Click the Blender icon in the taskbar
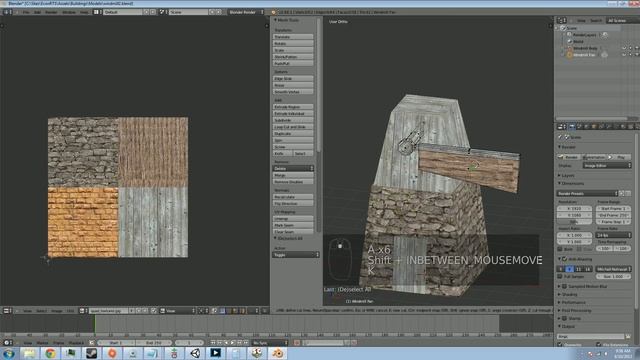The height and width of the screenshot is (360, 640). click(x=278, y=353)
